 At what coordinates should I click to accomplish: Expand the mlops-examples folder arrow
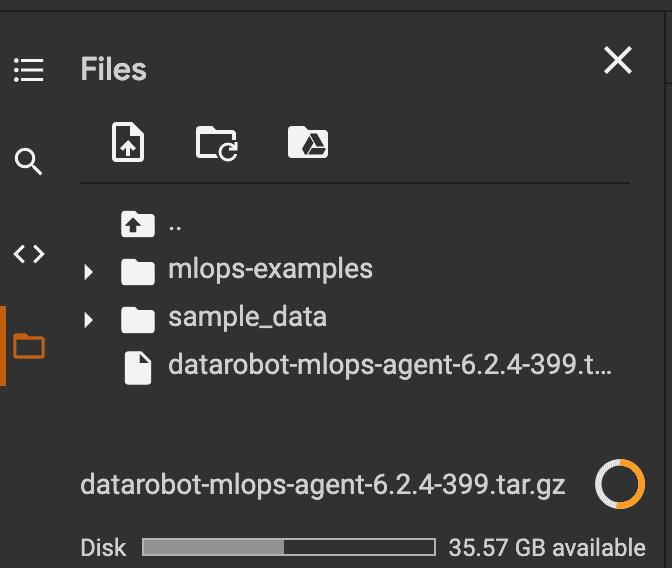pyautogui.click(x=89, y=272)
